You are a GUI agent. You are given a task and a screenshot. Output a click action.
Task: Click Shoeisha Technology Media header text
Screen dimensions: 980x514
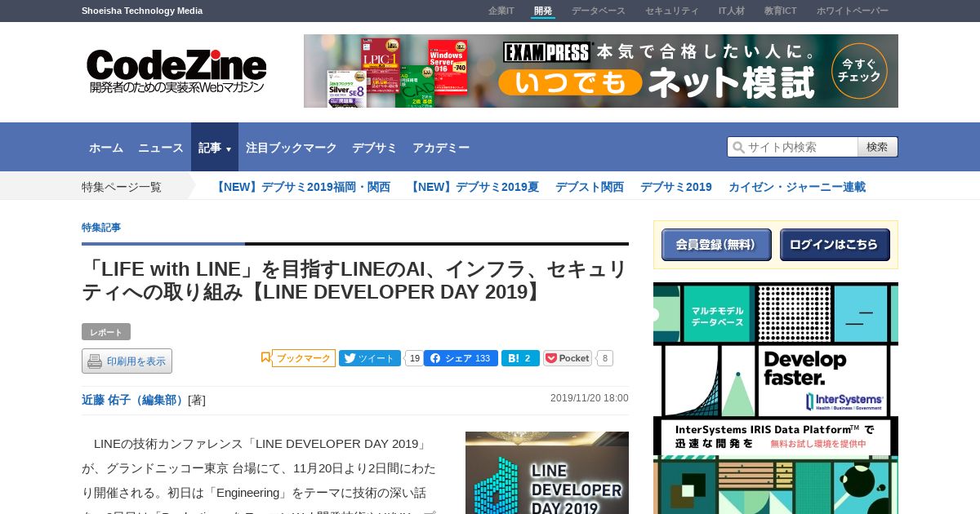coord(142,11)
